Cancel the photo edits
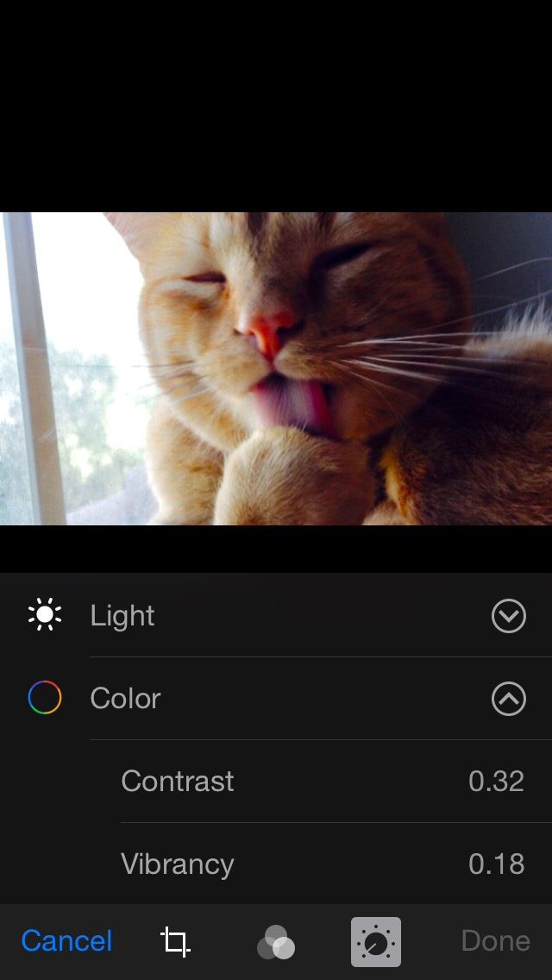Image resolution: width=552 pixels, height=980 pixels. 67,941
